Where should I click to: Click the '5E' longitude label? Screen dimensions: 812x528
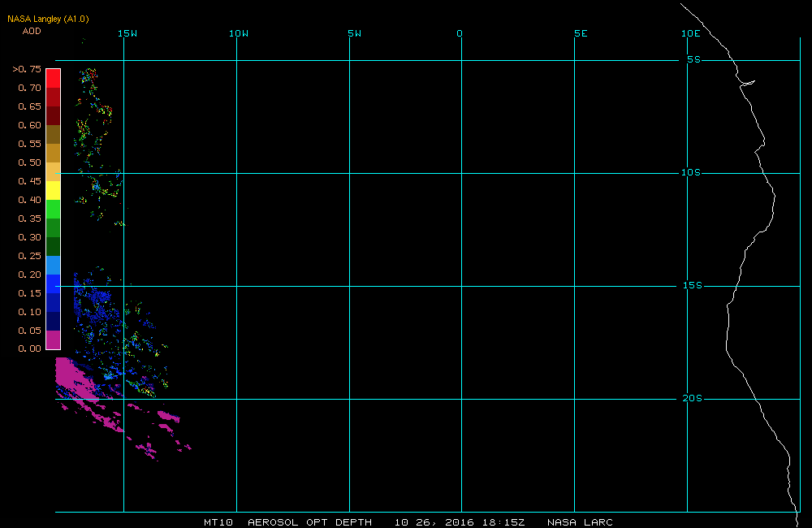(581, 33)
